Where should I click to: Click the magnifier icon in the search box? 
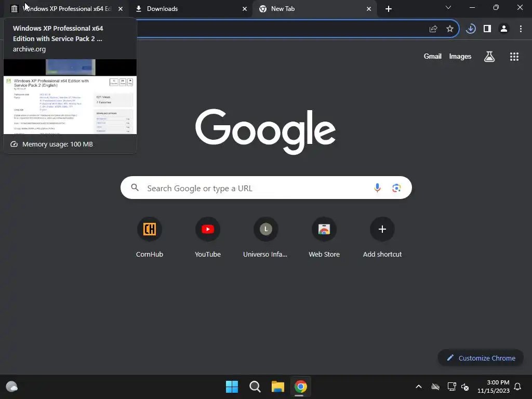coord(135,188)
